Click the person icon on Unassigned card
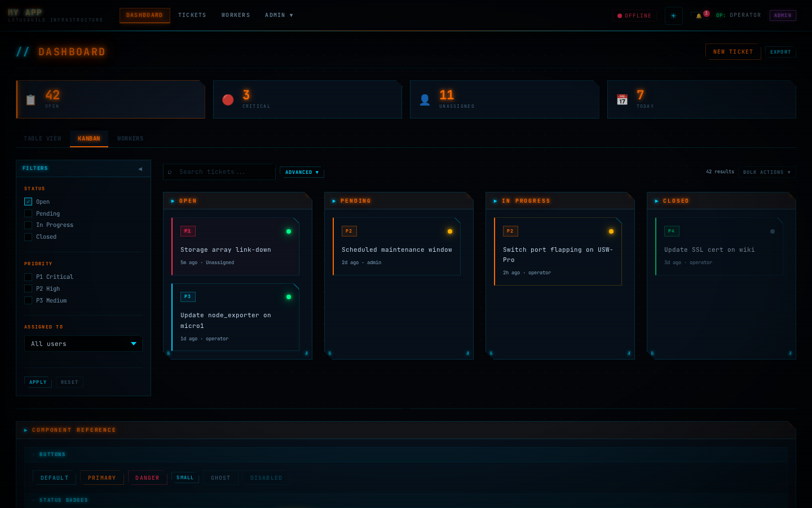This screenshot has width=812, height=508. pos(425,100)
